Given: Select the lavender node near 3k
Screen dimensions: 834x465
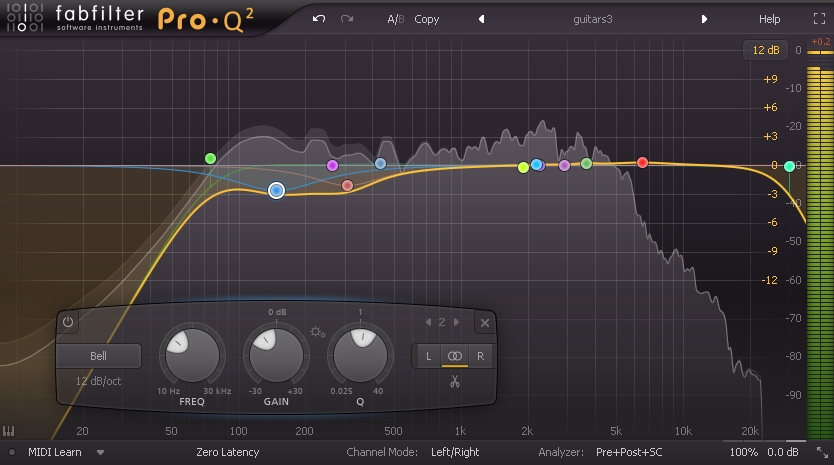Looking at the screenshot, I should tap(564, 165).
